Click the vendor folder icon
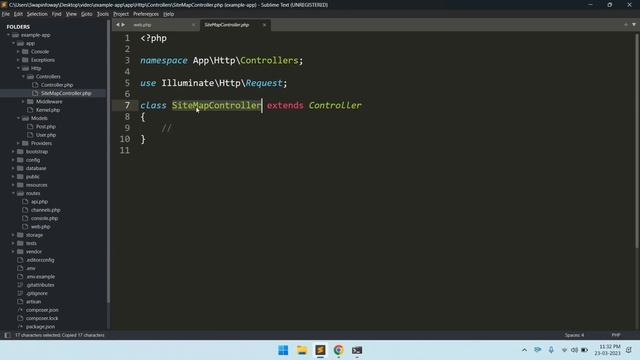The width and height of the screenshot is (640, 360). tap(20, 251)
